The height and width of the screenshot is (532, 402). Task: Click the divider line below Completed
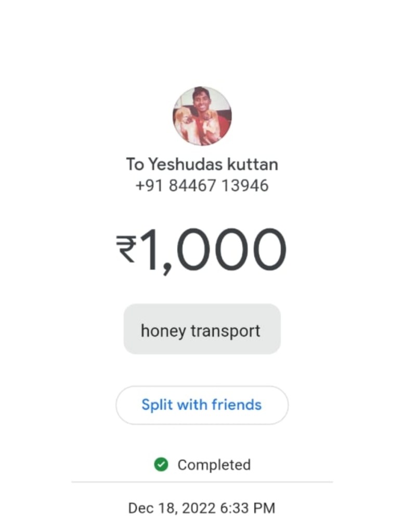[x=202, y=482]
